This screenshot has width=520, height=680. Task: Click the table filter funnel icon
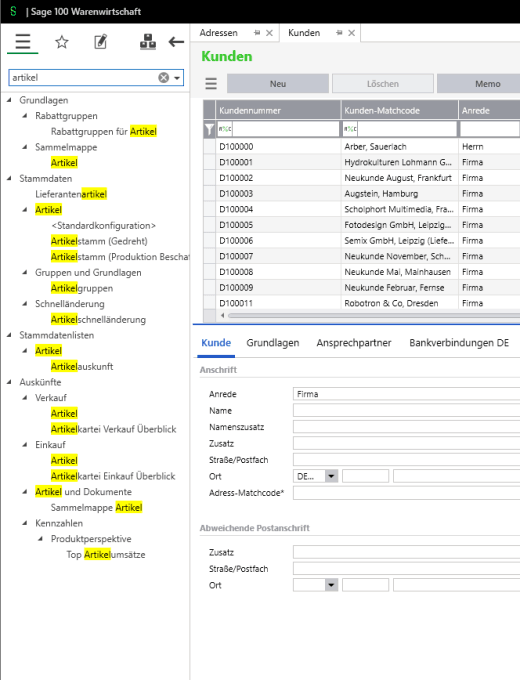pyautogui.click(x=209, y=129)
